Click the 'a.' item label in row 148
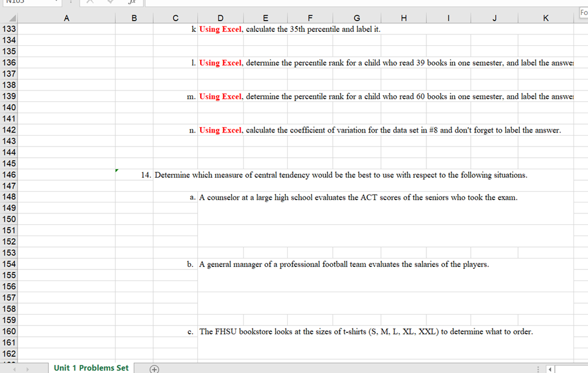 (193, 198)
